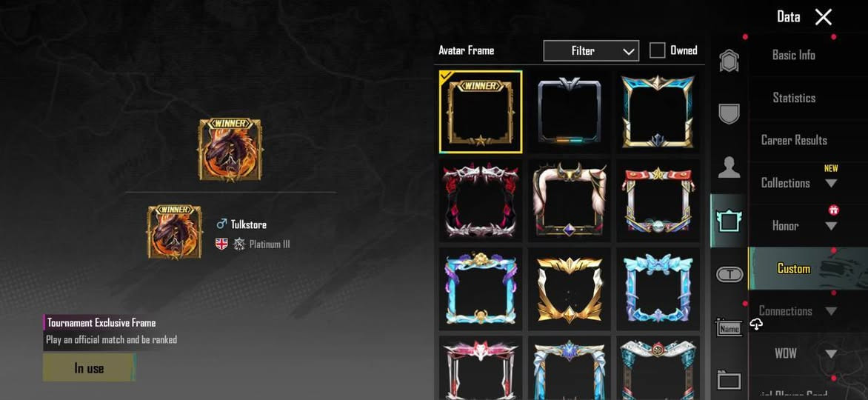The width and height of the screenshot is (868, 400).
Task: Click the In use button
Action: [x=89, y=368]
